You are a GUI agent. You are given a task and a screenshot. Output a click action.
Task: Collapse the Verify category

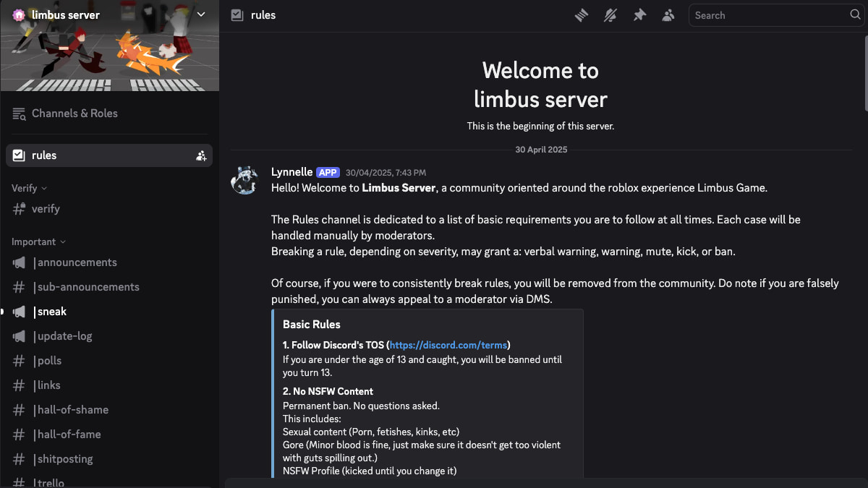point(29,188)
